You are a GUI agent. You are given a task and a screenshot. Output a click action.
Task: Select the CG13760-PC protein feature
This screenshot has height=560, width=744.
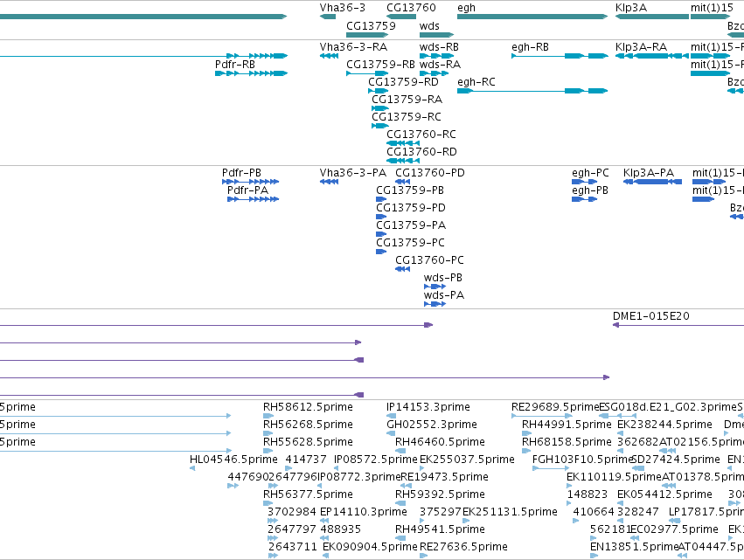[x=402, y=269]
